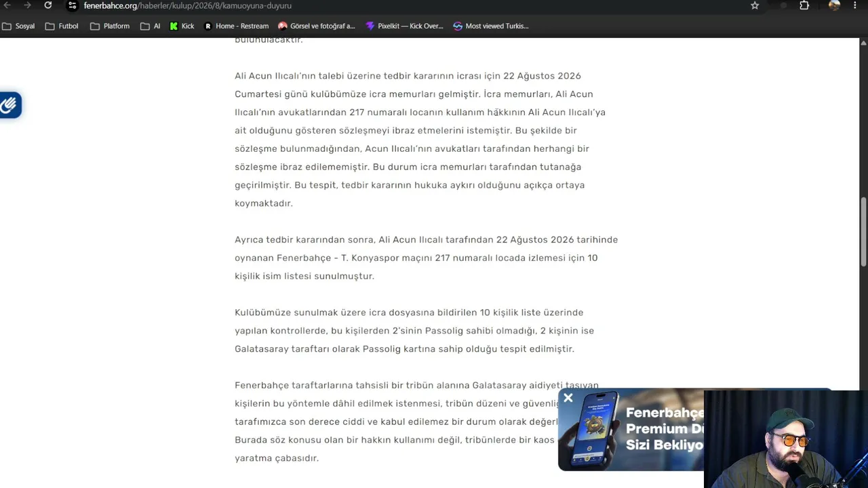Open the Görsel ve fotoğraf bookmark
Viewport: 868px width, 488px height.
tap(317, 26)
